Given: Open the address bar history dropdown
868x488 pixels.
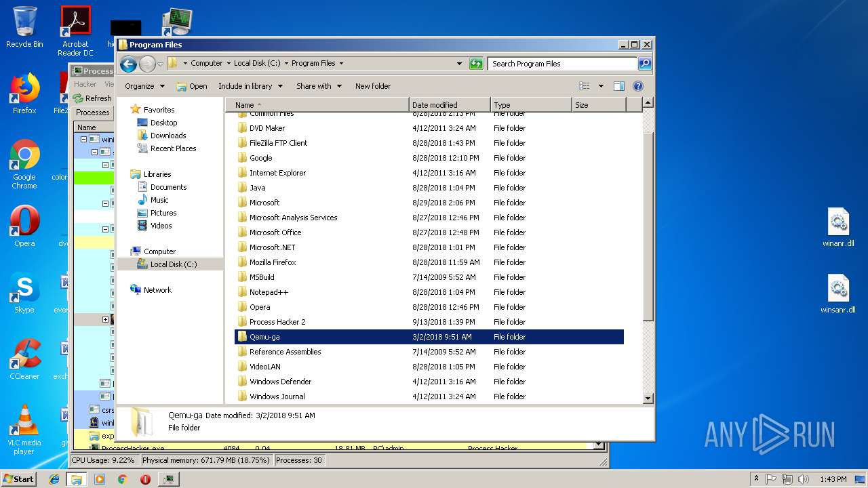Looking at the screenshot, I should click(460, 64).
